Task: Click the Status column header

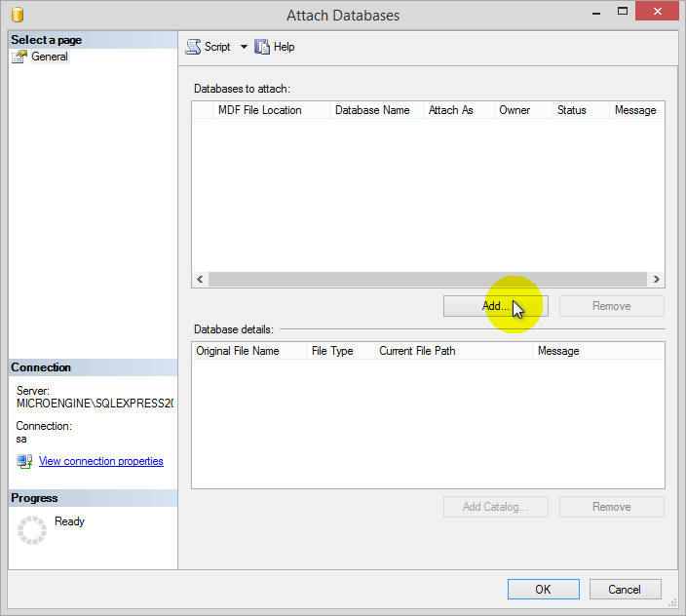Action: (x=571, y=110)
